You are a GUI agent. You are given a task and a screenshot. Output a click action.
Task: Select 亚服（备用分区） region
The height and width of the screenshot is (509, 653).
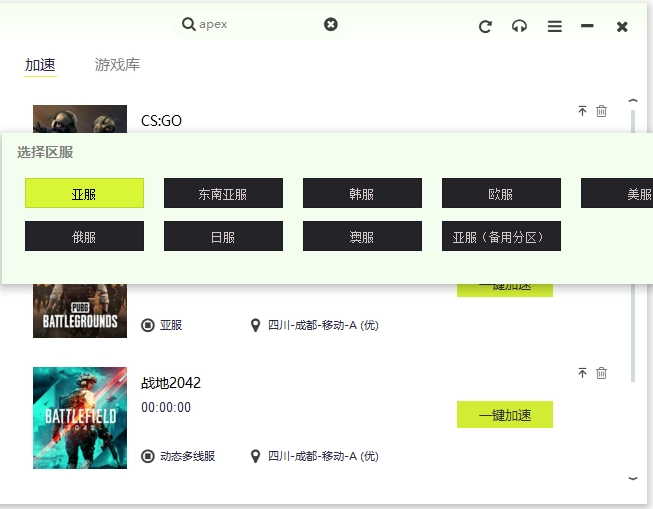pos(501,236)
